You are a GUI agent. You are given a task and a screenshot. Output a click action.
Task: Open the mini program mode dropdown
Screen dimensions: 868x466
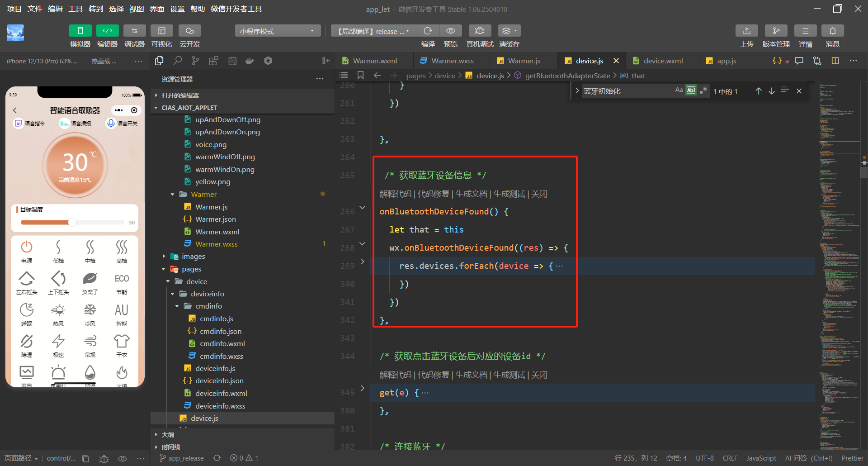277,31
